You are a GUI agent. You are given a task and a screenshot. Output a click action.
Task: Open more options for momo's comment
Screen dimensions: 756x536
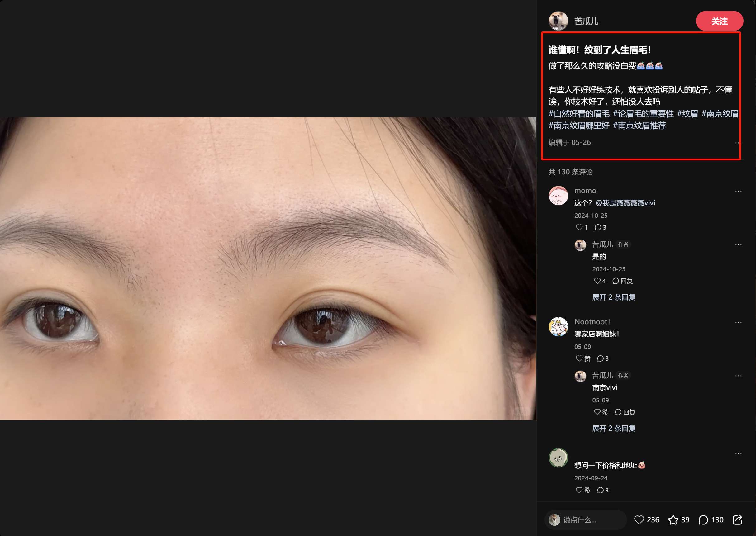coord(738,191)
